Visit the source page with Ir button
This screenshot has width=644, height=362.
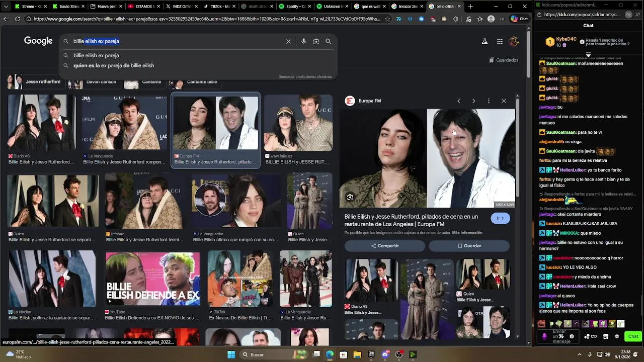click(500, 218)
